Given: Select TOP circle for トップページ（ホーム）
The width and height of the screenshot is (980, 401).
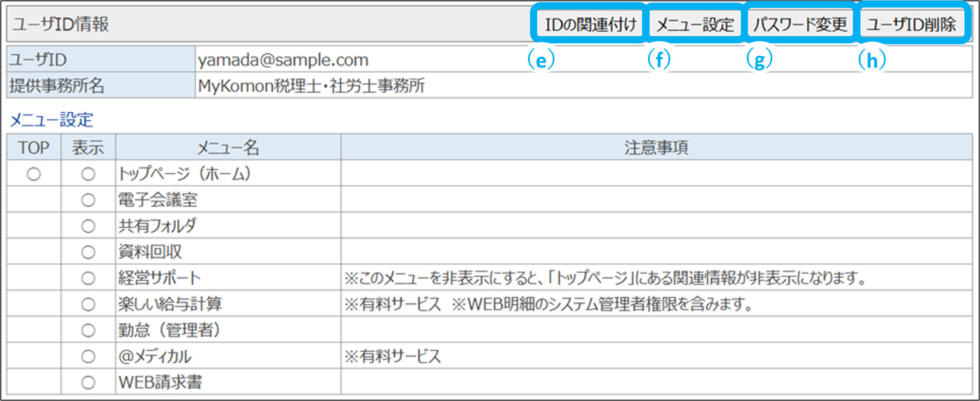Looking at the screenshot, I should tap(34, 174).
